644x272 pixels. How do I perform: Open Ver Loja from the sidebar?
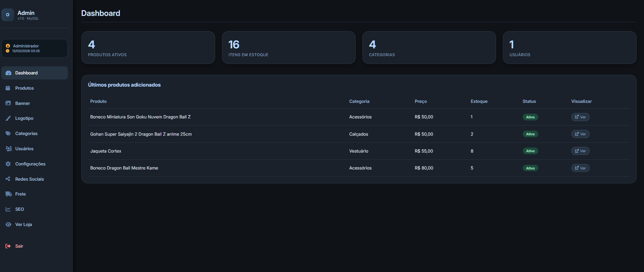click(x=23, y=224)
